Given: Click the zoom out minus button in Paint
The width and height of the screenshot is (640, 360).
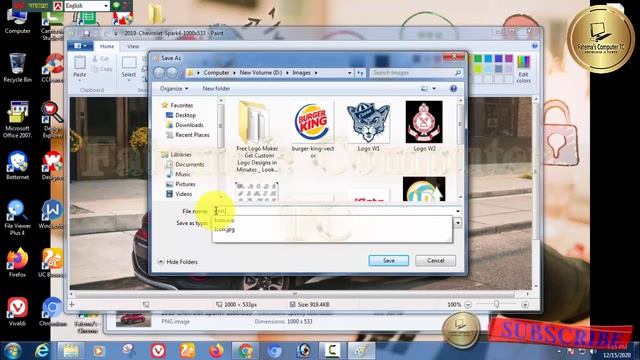Looking at the screenshot, I should (x=468, y=304).
